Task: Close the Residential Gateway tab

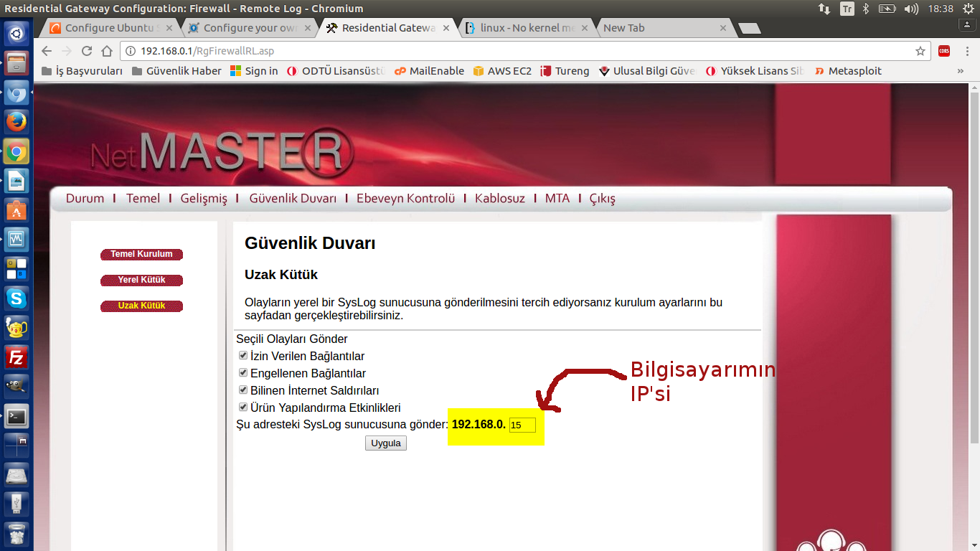Action: click(446, 29)
